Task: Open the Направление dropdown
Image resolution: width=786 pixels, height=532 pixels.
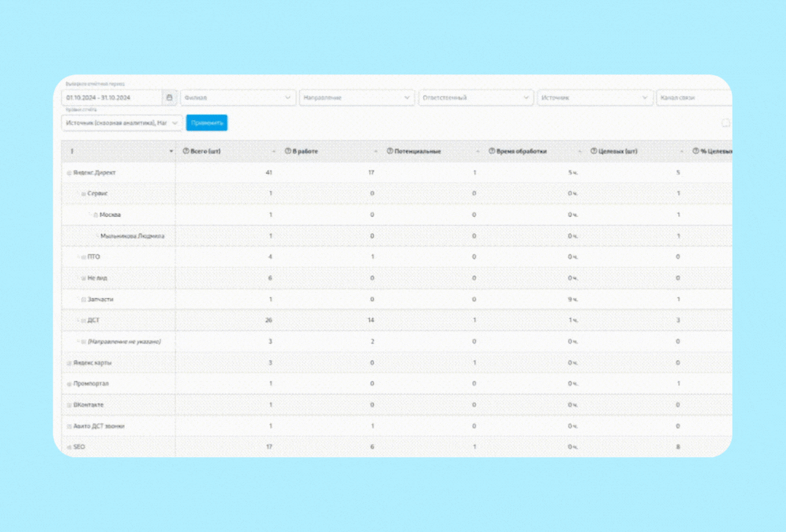Action: click(x=356, y=98)
